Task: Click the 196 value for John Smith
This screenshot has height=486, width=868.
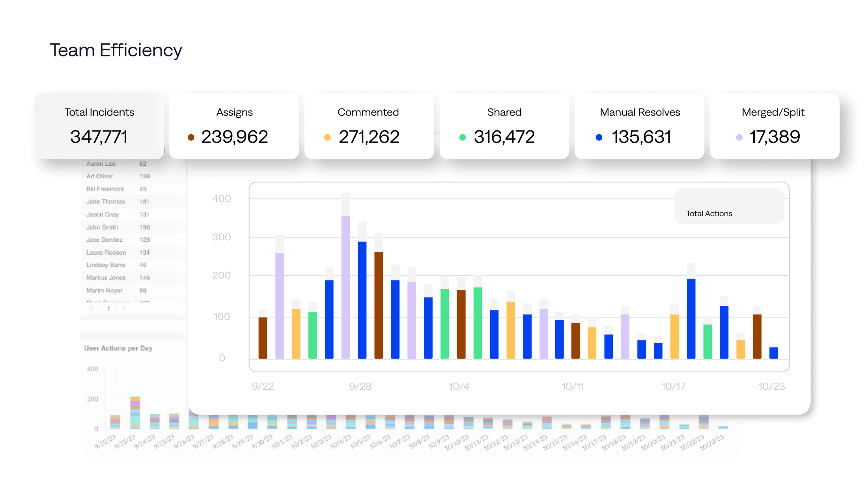Action: [x=145, y=227]
